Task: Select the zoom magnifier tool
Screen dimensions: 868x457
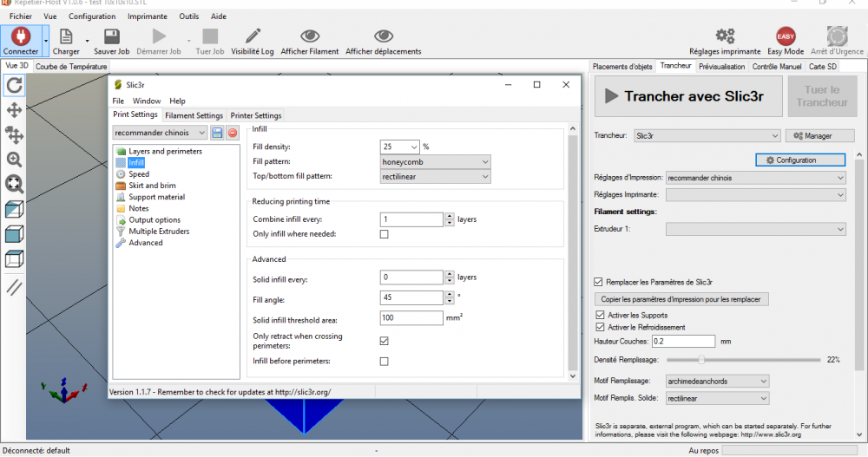Action: 15,160
